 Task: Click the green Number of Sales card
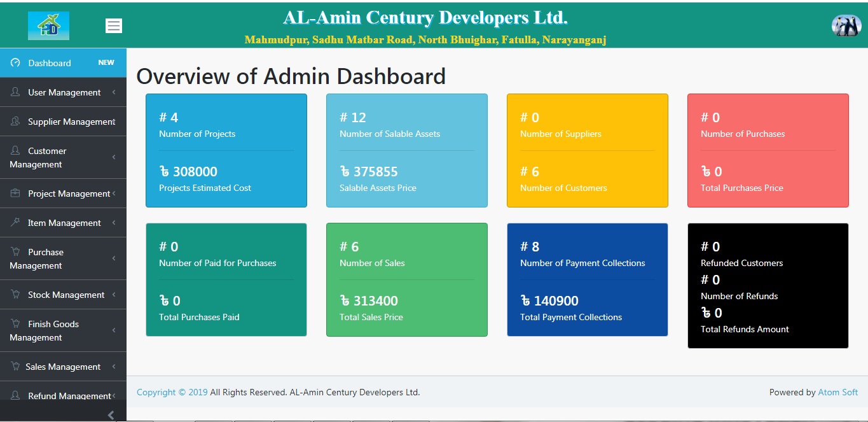pyautogui.click(x=407, y=279)
